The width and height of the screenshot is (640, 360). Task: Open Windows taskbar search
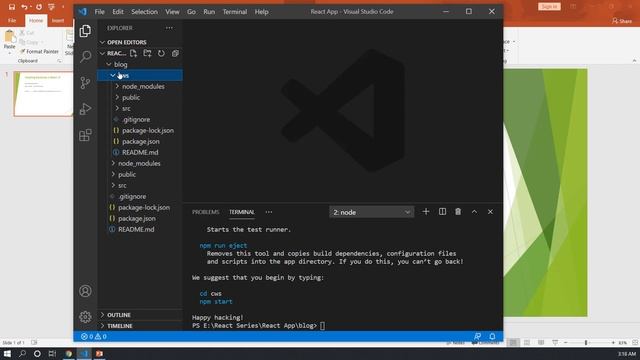(x=22, y=353)
